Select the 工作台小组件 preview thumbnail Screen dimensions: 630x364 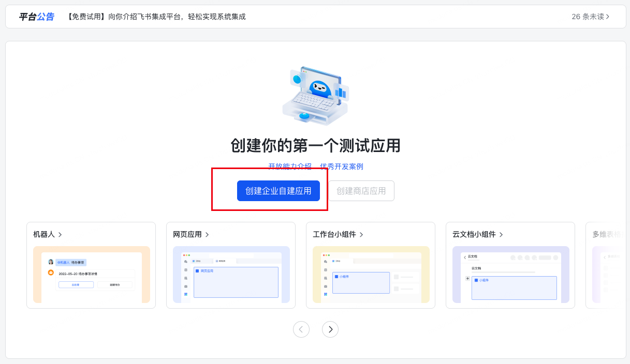371,275
